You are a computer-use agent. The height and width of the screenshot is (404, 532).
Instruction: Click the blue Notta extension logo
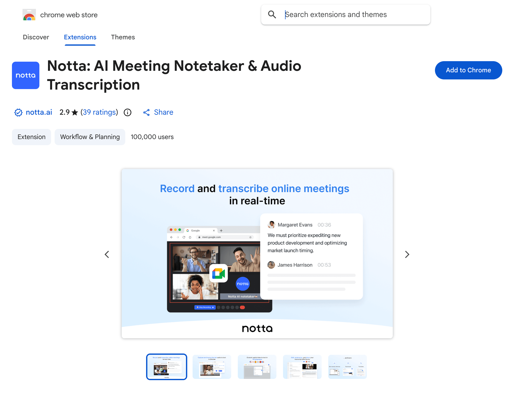coord(26,75)
